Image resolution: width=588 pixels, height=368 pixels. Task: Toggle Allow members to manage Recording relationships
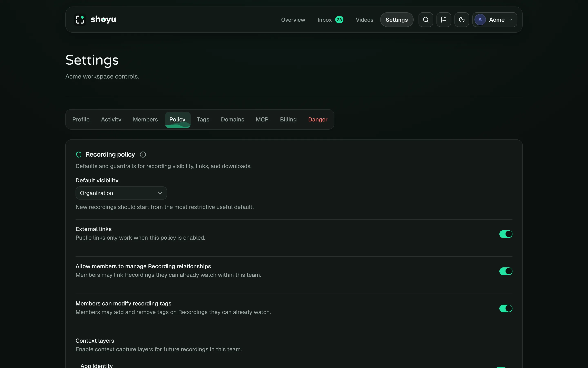tap(506, 271)
